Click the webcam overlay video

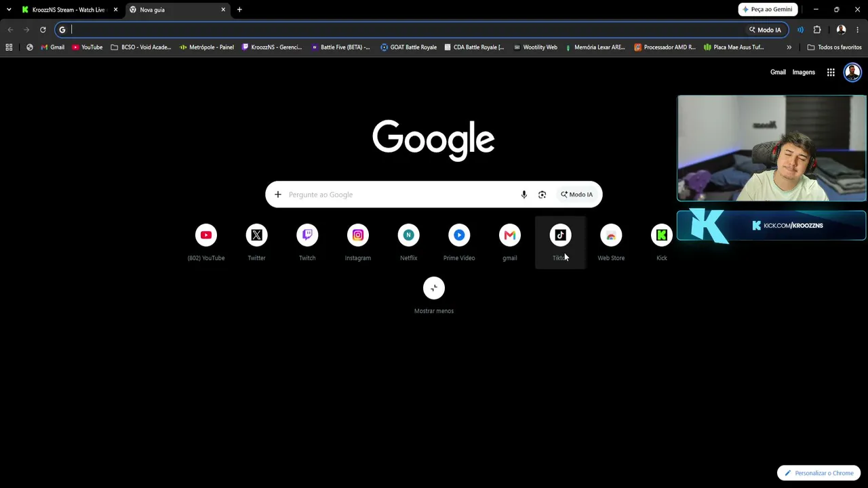coord(772,148)
